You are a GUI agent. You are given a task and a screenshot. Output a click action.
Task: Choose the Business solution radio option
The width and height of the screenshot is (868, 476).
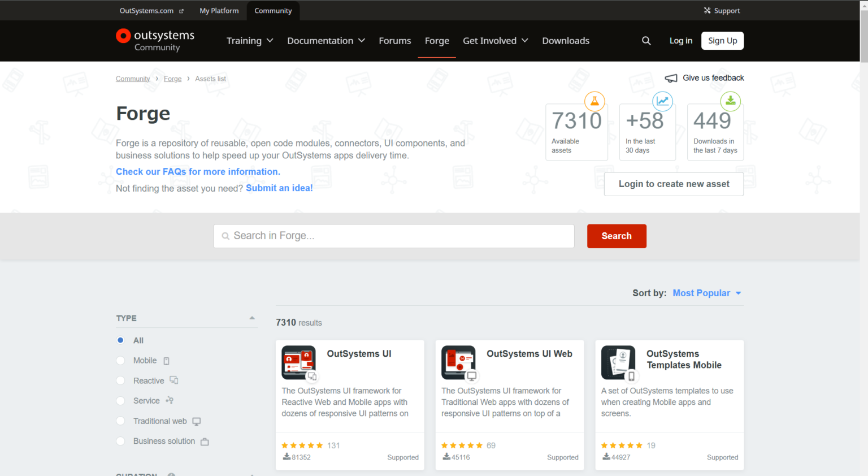[x=120, y=442]
